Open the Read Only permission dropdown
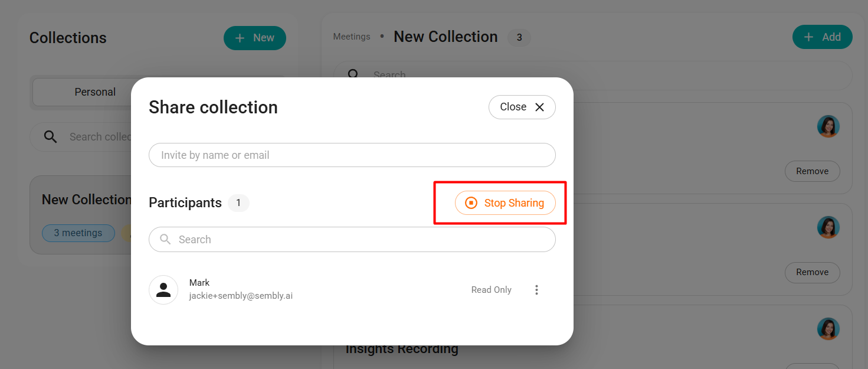Viewport: 868px width, 369px height. pos(491,290)
